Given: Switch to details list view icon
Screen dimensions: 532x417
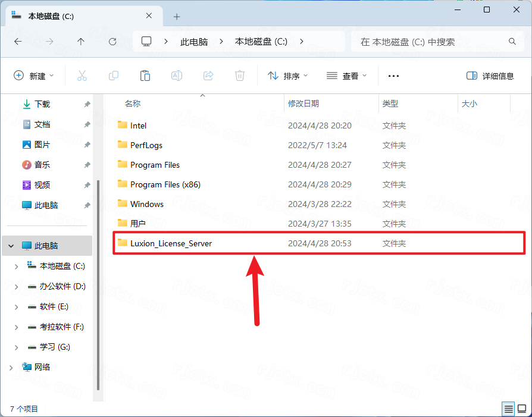Looking at the screenshot, I should [508, 409].
